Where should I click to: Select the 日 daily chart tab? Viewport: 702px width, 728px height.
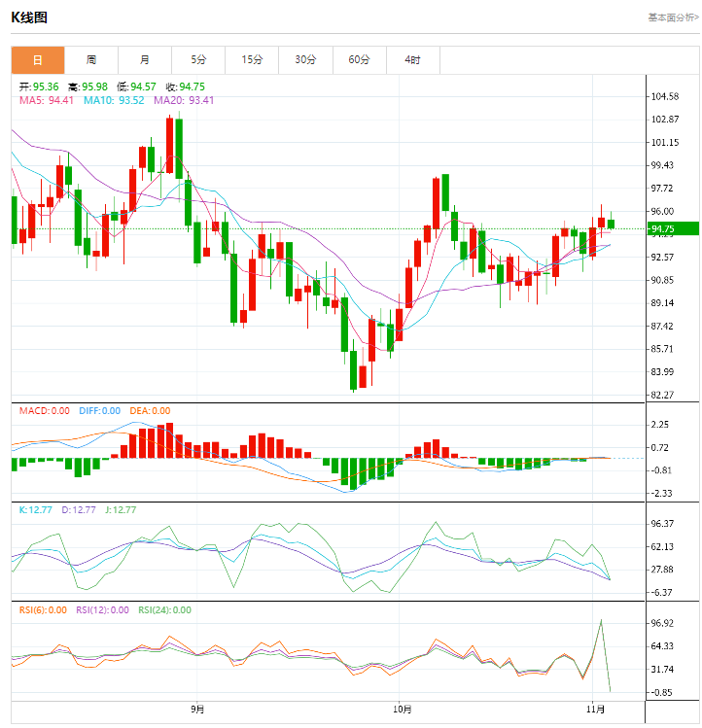[38, 60]
